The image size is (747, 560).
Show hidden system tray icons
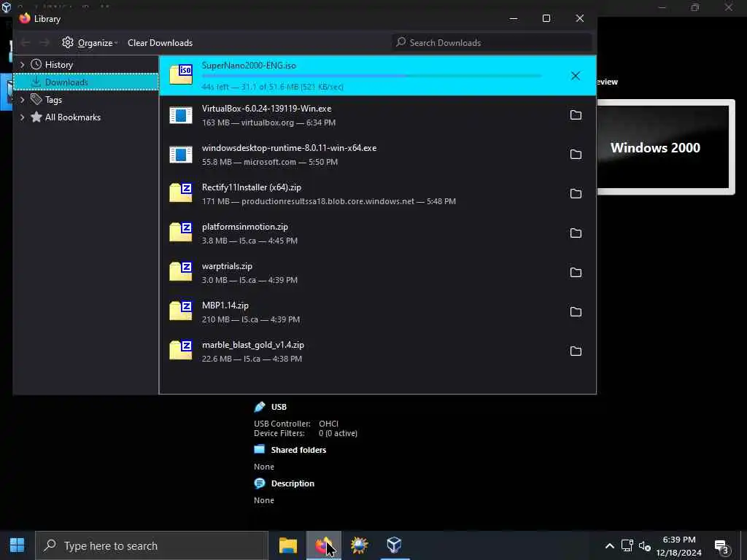tap(609, 546)
